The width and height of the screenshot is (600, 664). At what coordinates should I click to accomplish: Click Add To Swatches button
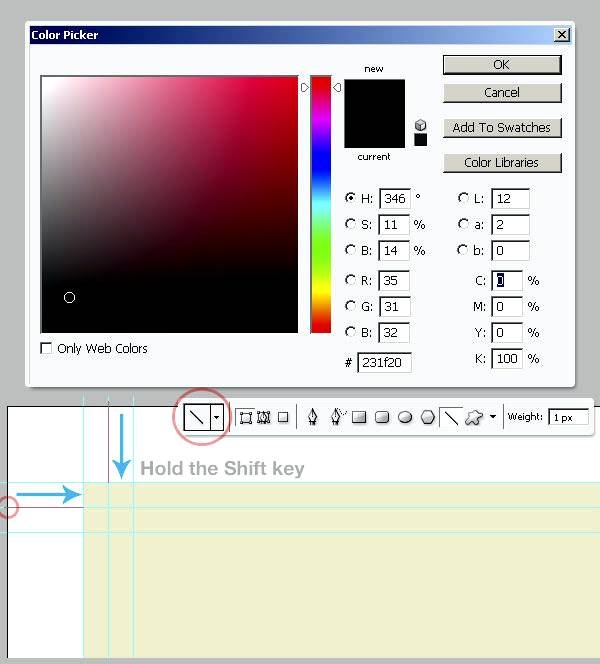point(502,127)
